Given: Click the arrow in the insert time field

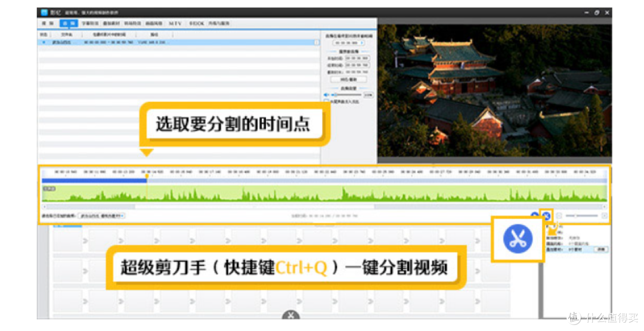Looking at the screenshot, I should 362,43.
